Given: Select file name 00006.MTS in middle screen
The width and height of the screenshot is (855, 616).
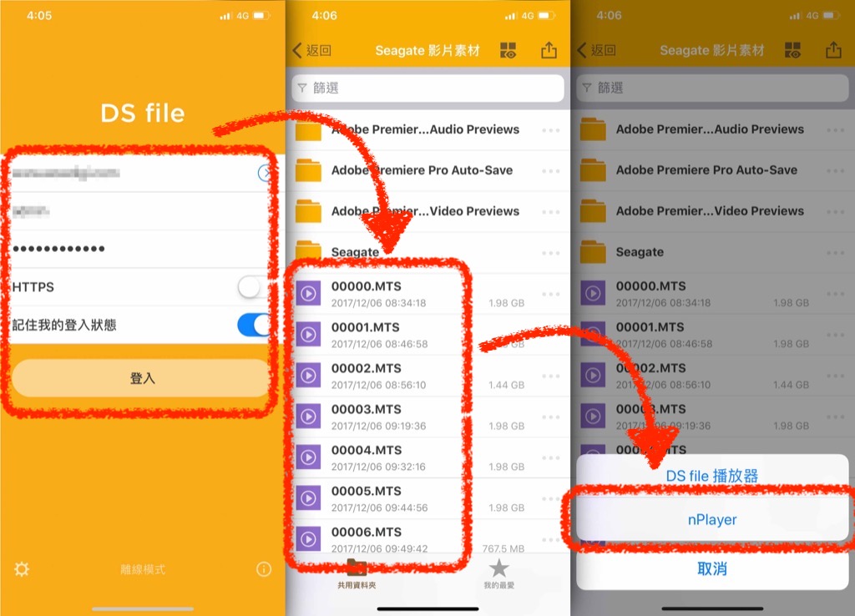Looking at the screenshot, I should pyautogui.click(x=367, y=532).
